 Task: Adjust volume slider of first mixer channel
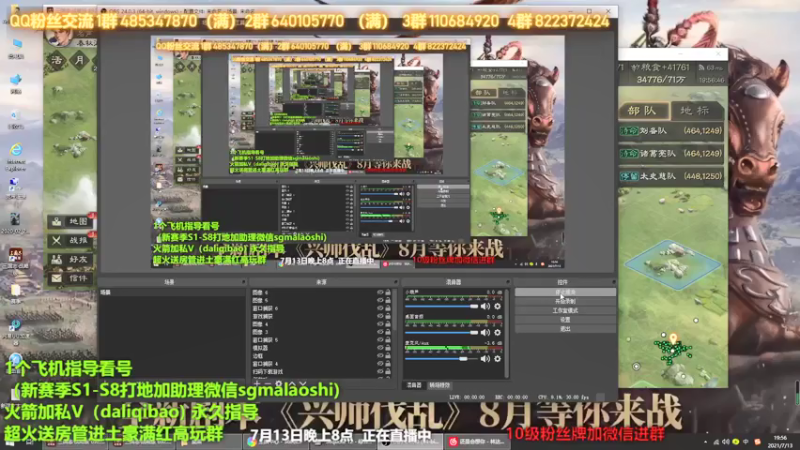pos(441,306)
